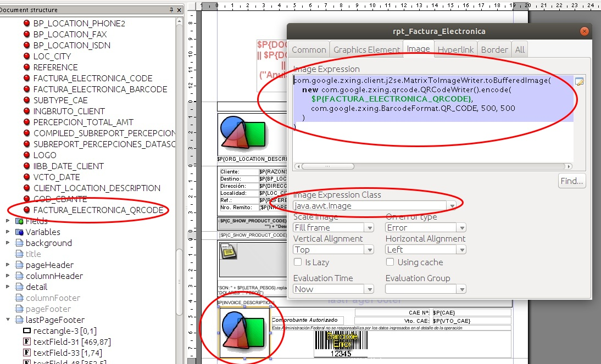
Task: Click the Document structure vertical scrollbar
Action: [179, 282]
